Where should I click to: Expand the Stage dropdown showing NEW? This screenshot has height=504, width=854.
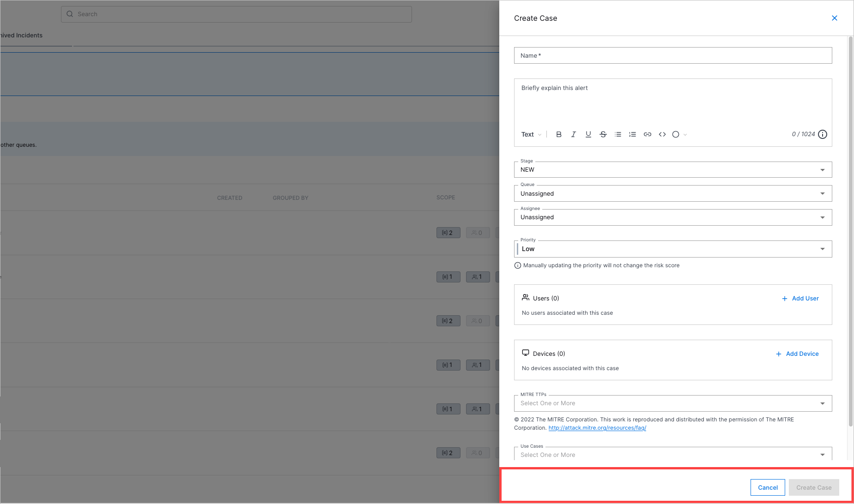(673, 169)
